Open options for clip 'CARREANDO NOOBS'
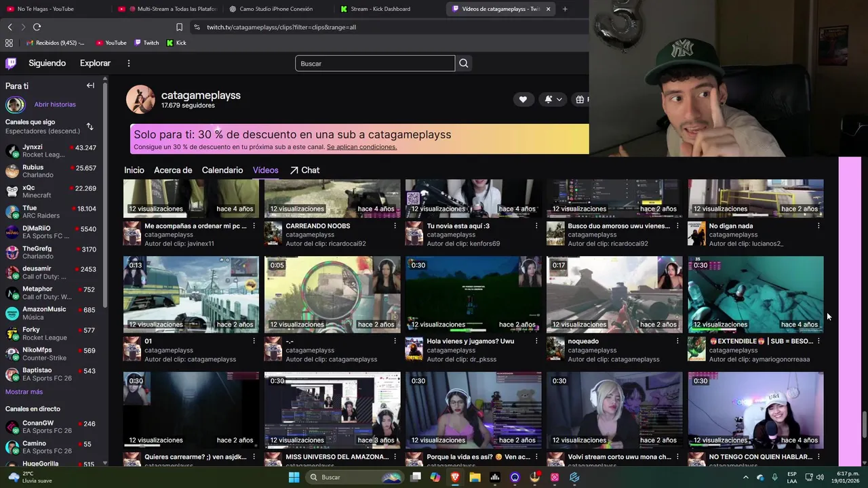The height and width of the screenshot is (488, 868). coord(395,226)
